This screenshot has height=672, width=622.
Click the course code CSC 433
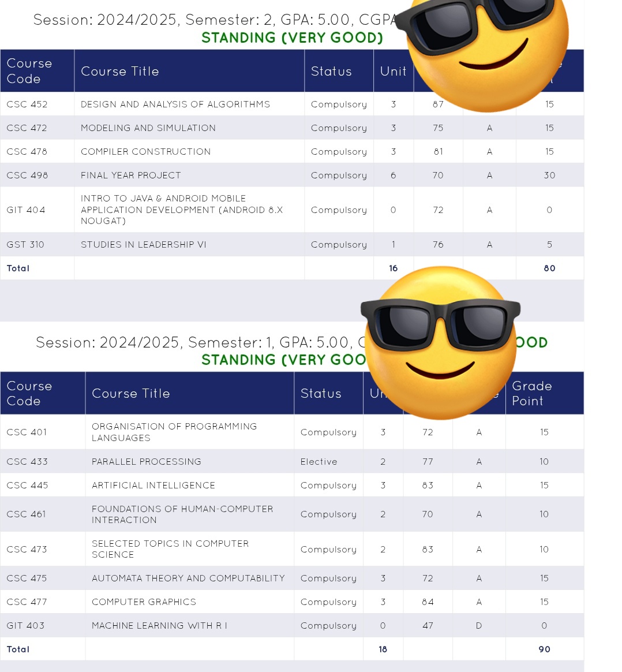pyautogui.click(x=27, y=461)
